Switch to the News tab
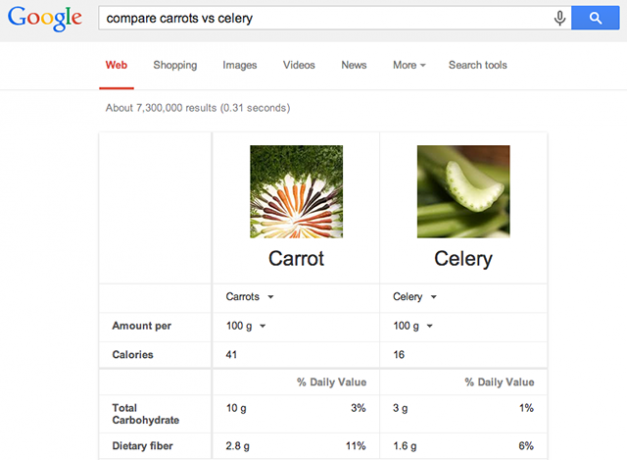Viewport: 627px width, 460px height. (354, 65)
